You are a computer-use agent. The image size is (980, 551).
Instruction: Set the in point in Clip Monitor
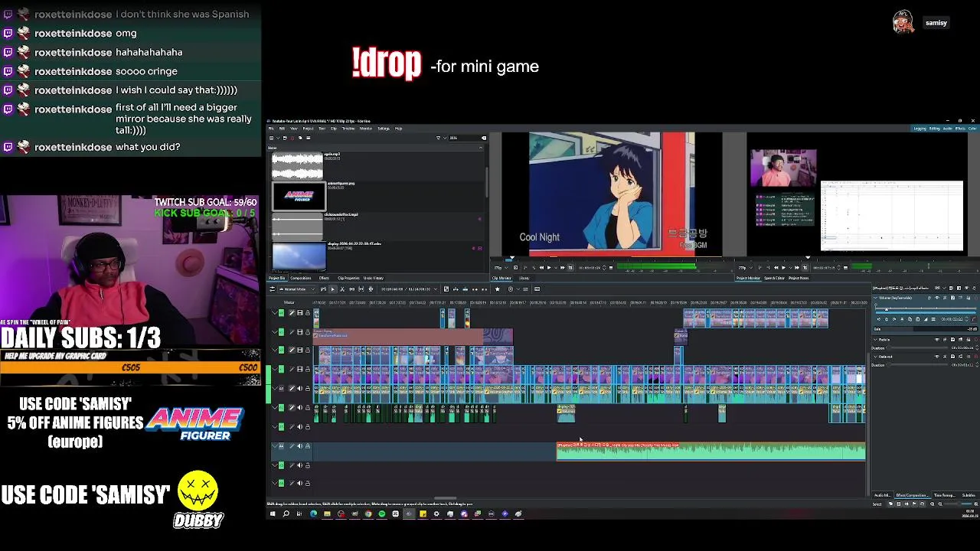[x=525, y=268]
